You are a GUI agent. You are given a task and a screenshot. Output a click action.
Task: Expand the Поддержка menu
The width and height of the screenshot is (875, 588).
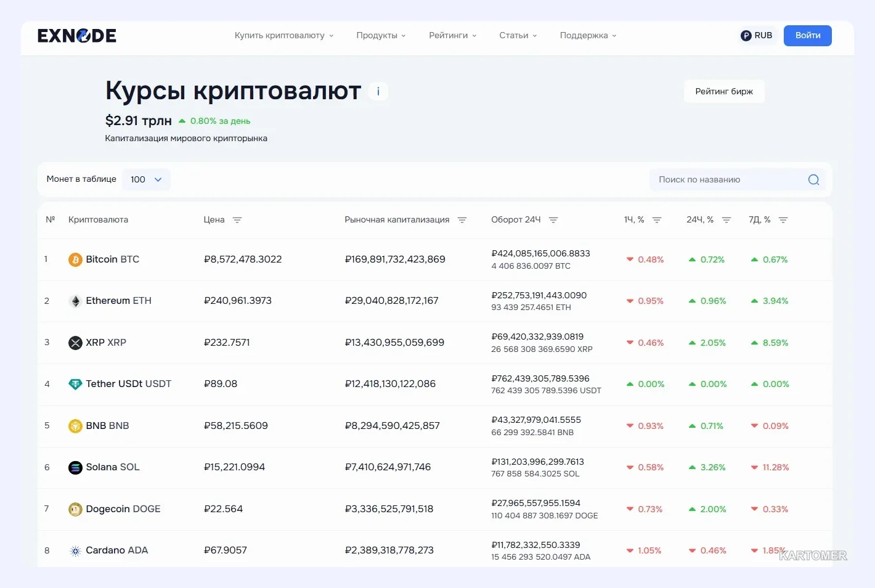pos(588,35)
